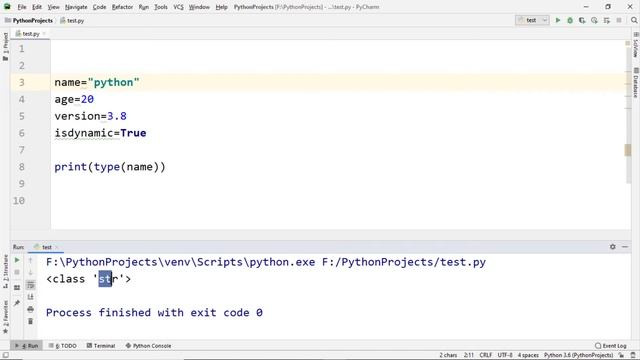This screenshot has height=360, width=640.
Task: Click the memory indicator icon in status bar
Action: pos(633,355)
